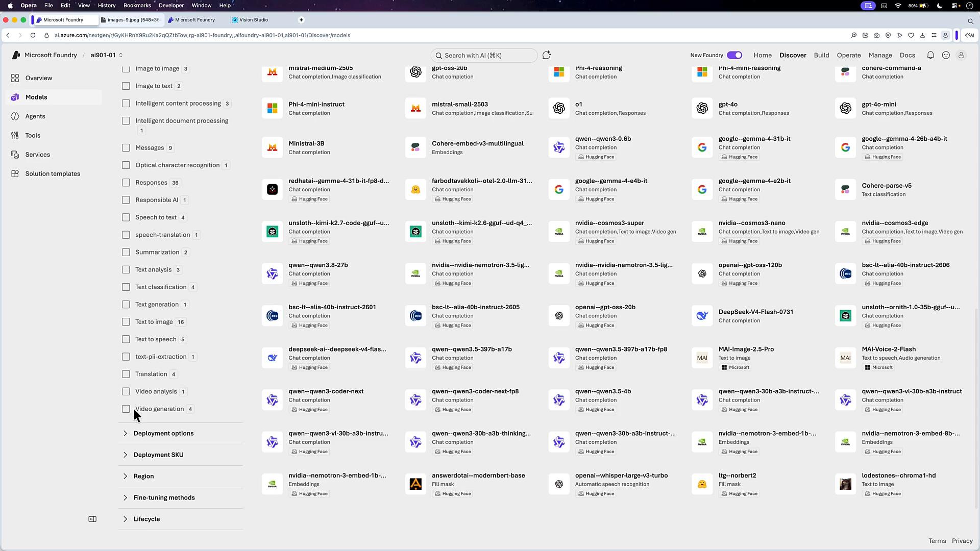
Task: Open the Manage tab
Action: point(880,55)
